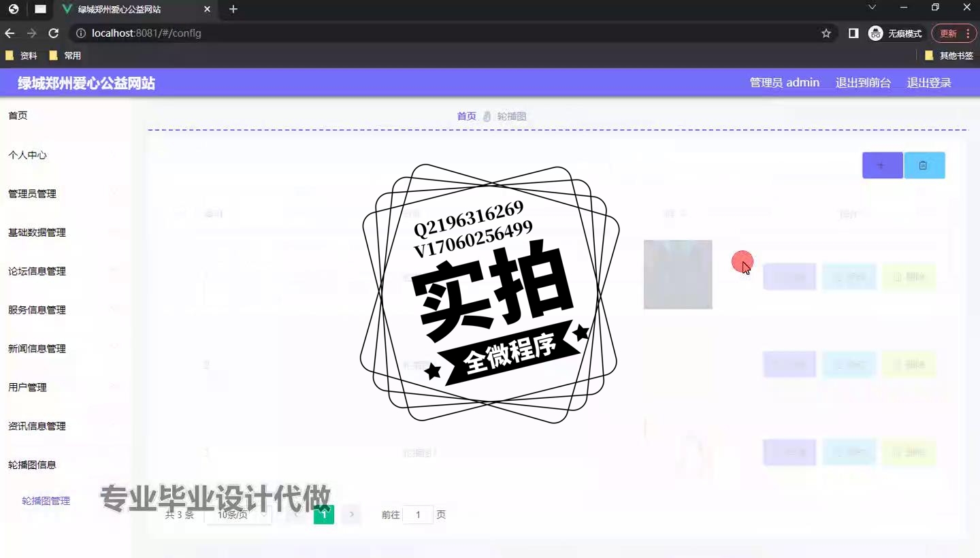The height and width of the screenshot is (558, 980).
Task: Expand 资讯信息管理 sidebar menu
Action: tap(65, 427)
